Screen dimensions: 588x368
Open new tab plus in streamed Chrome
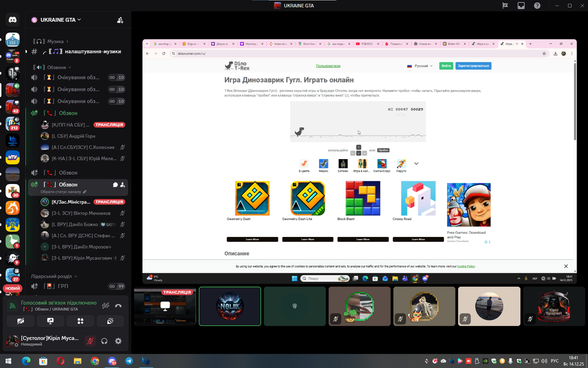(x=530, y=44)
